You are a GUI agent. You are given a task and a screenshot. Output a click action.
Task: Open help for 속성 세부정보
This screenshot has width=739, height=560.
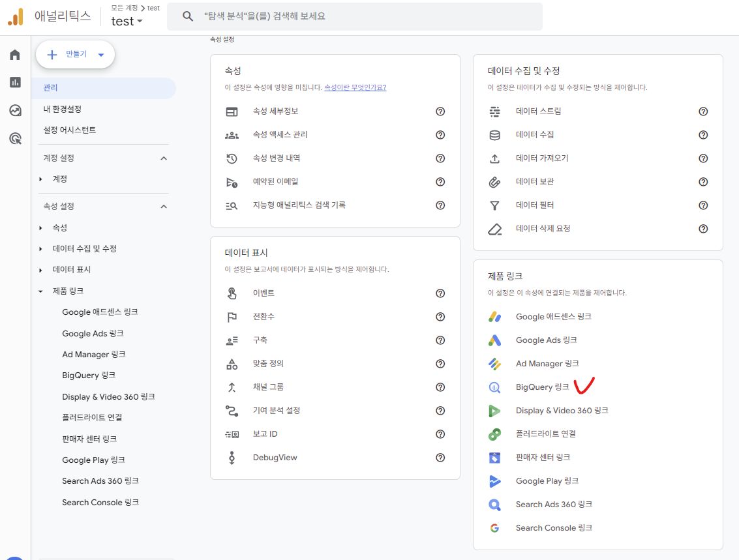[x=440, y=111]
